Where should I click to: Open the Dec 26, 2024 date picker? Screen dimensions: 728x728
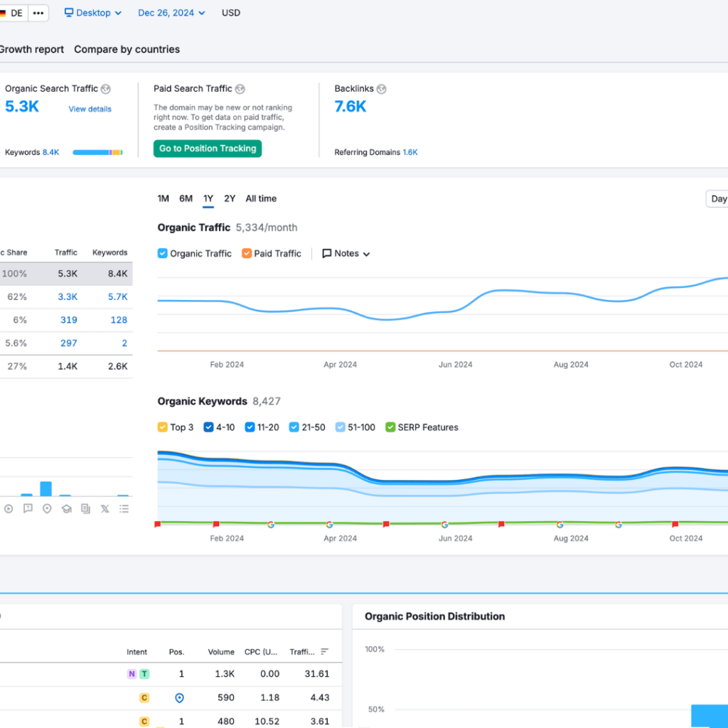[171, 13]
